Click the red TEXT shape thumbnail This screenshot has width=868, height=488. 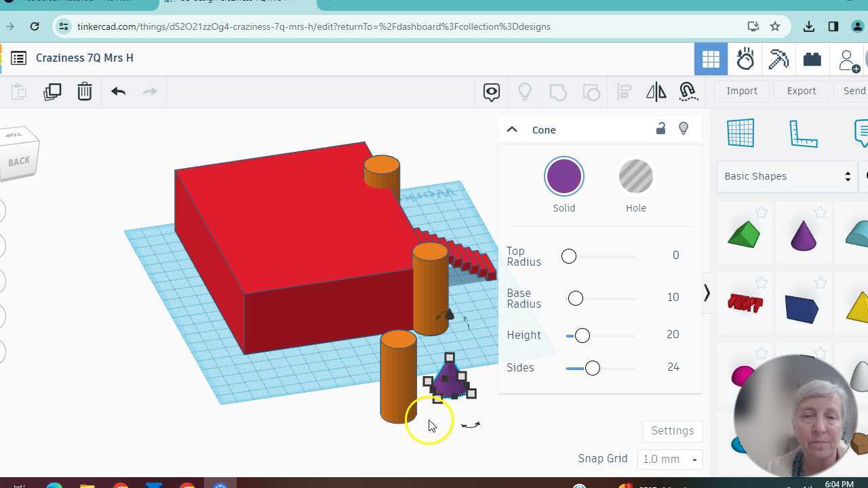pyautogui.click(x=744, y=303)
